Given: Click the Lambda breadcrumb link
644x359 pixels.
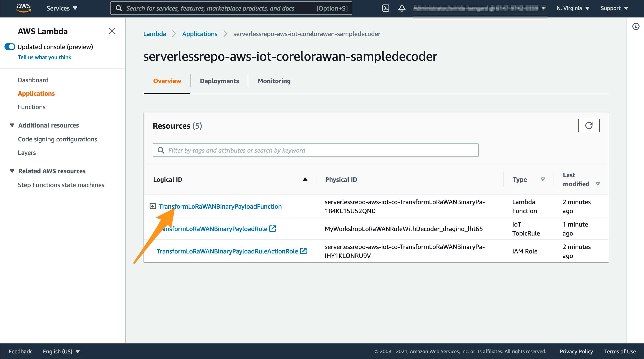Looking at the screenshot, I should [x=155, y=34].
